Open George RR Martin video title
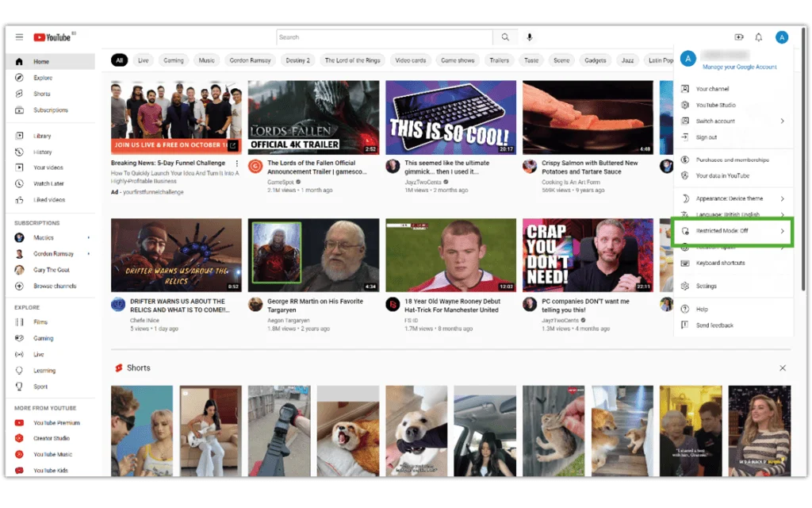 [x=315, y=306]
